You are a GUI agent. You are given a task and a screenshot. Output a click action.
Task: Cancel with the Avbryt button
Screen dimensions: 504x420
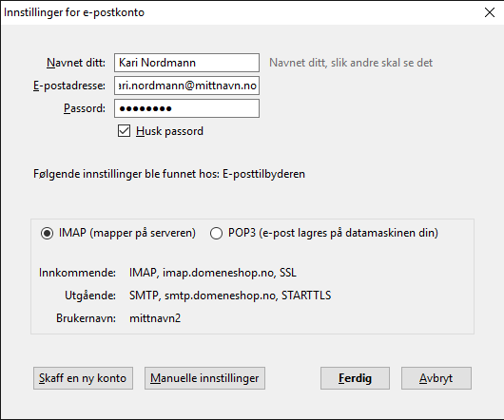click(436, 378)
